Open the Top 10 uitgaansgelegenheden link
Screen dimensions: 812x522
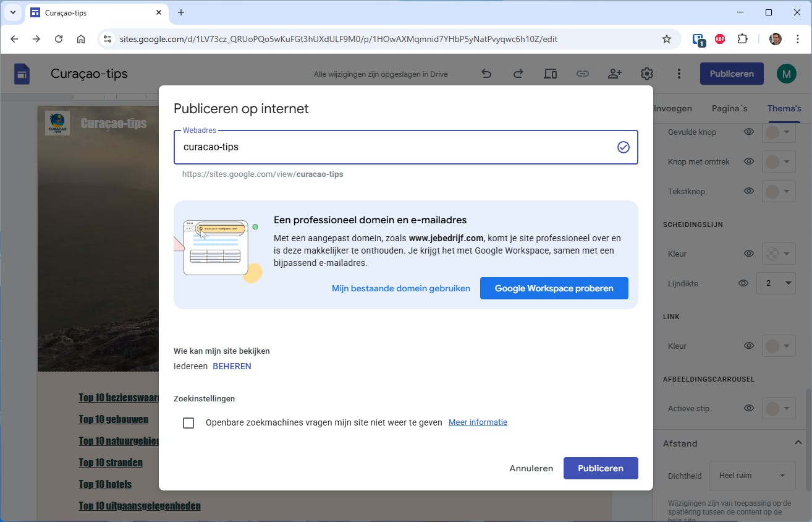(140, 506)
